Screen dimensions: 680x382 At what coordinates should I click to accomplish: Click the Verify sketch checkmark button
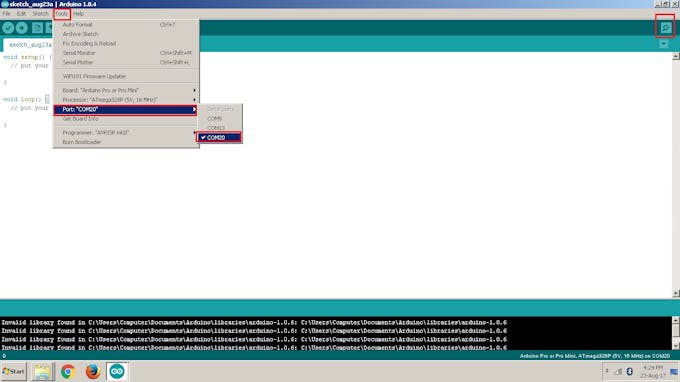[x=8, y=28]
